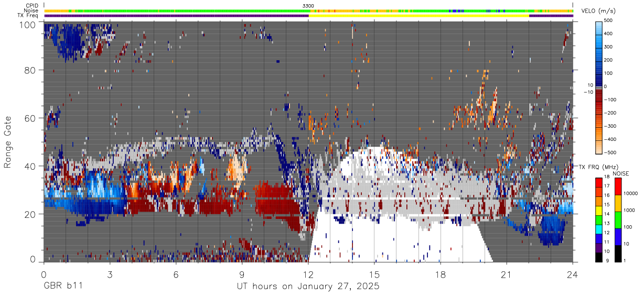Click the 17 tick on TX FRQ colorbar
The width and height of the screenshot is (644, 297).
tap(607, 186)
